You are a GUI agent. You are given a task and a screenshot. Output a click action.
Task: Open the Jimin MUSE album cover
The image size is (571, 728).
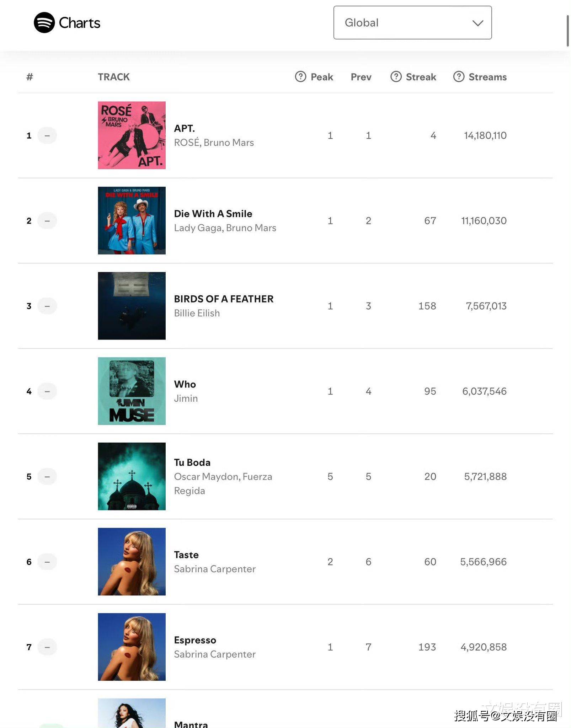132,391
